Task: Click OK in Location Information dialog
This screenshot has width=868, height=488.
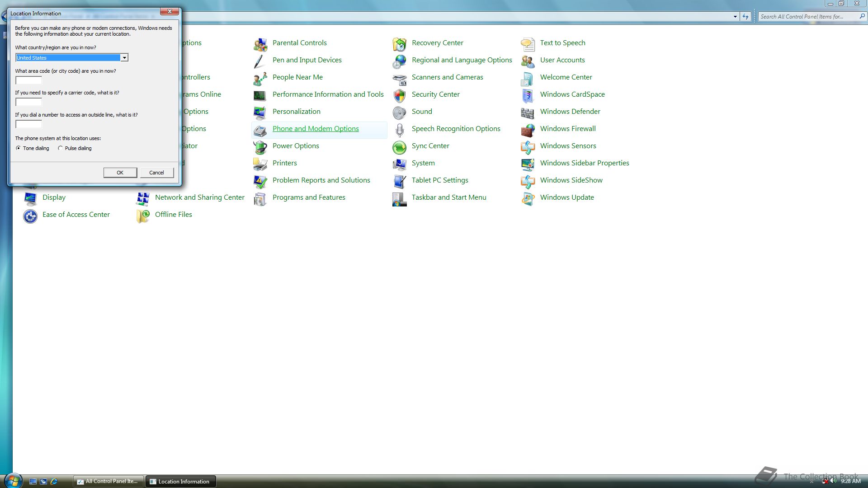Action: click(120, 173)
